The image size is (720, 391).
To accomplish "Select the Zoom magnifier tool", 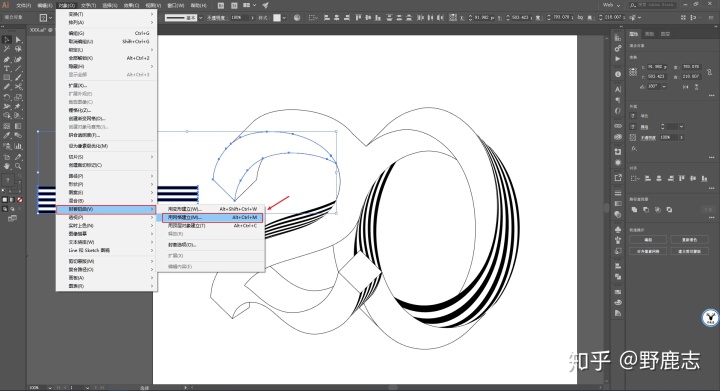I will pos(18,166).
